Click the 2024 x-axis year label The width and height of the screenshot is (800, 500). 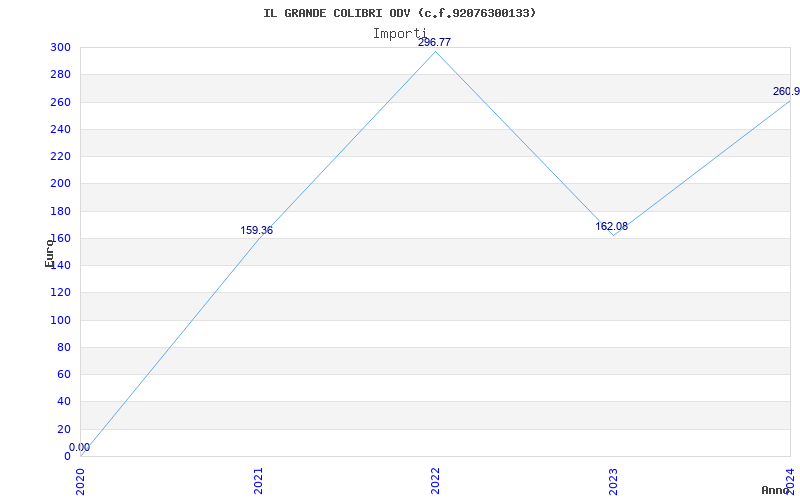790,481
